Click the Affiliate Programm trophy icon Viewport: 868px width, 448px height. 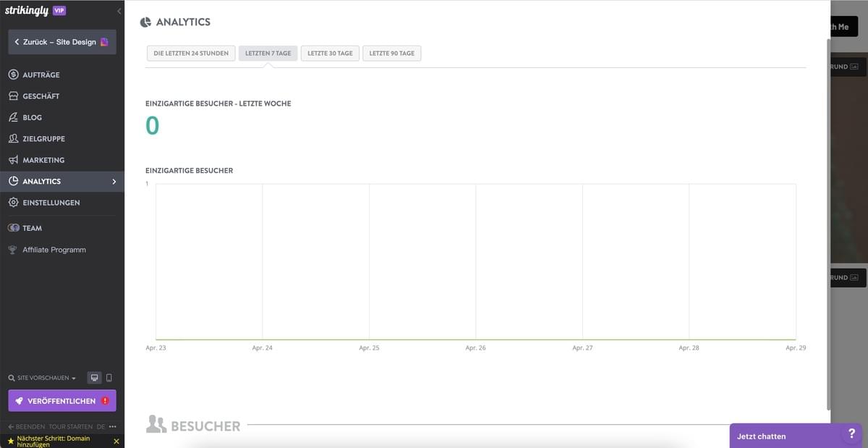(12, 249)
